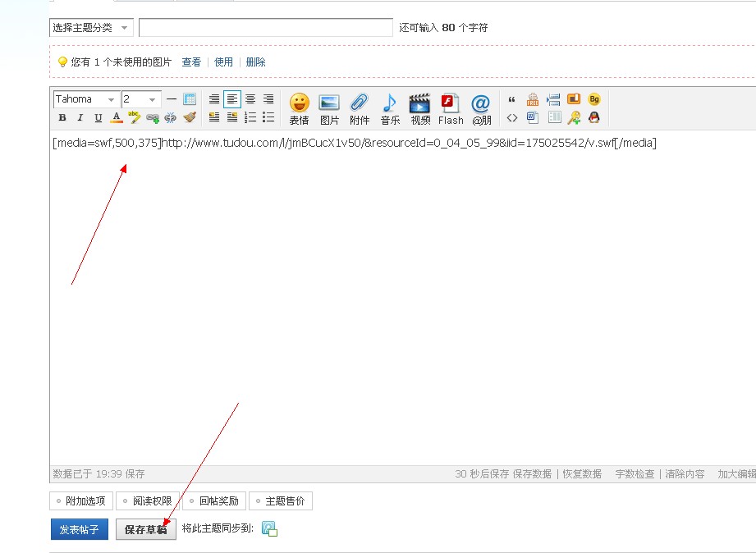Open the Tahoma font dropdown

pyautogui.click(x=86, y=99)
